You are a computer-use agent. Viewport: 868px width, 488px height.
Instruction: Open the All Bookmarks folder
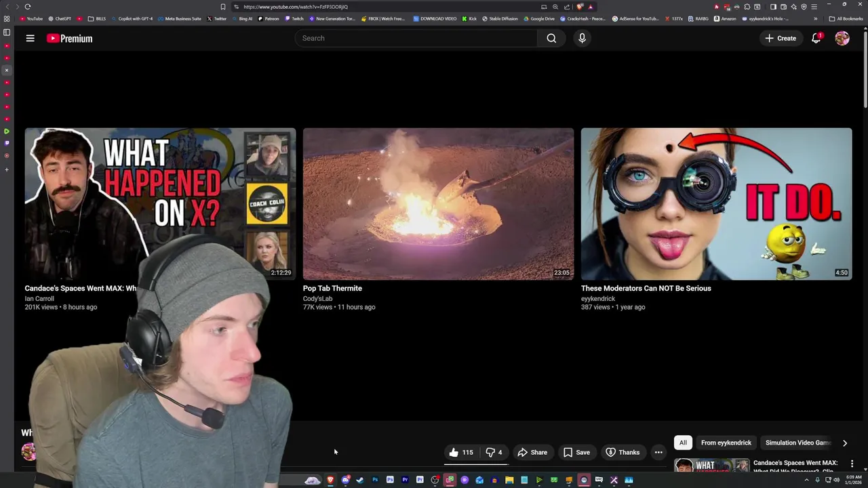coord(846,19)
